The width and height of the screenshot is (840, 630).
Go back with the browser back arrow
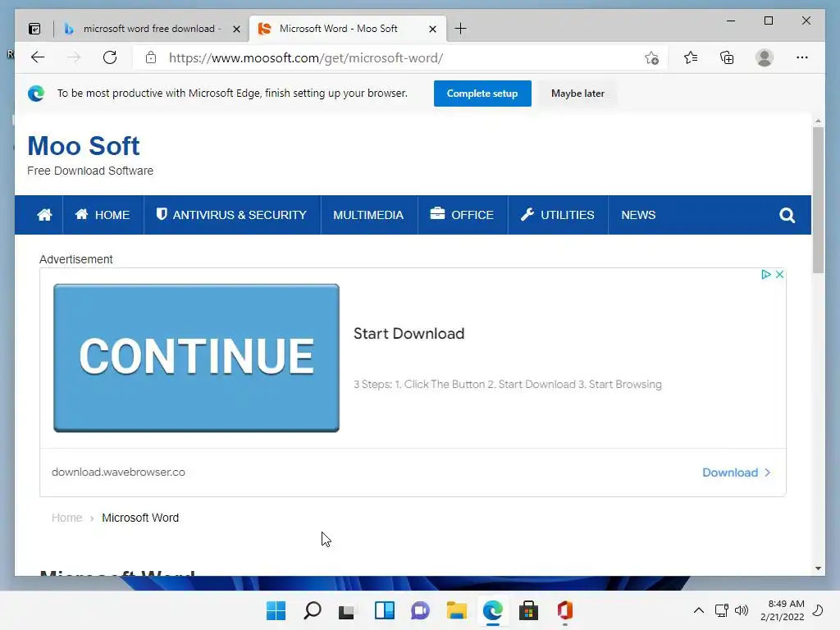[38, 57]
